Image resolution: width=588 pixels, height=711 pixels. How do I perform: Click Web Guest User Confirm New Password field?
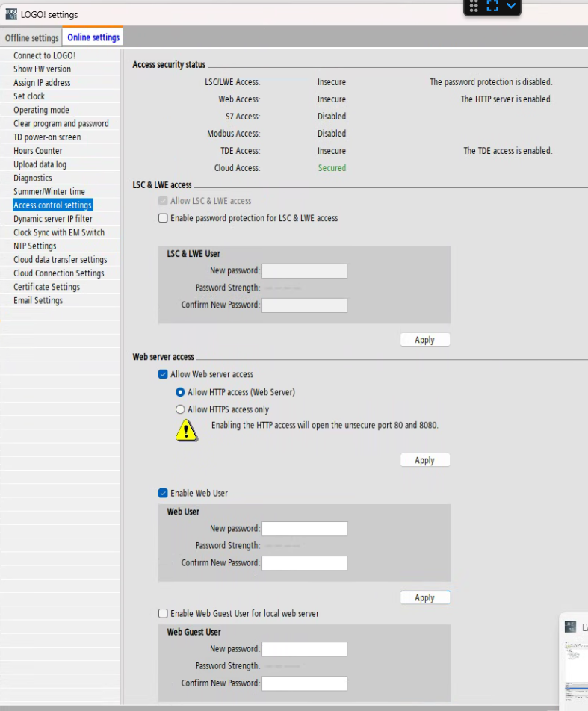click(x=304, y=683)
